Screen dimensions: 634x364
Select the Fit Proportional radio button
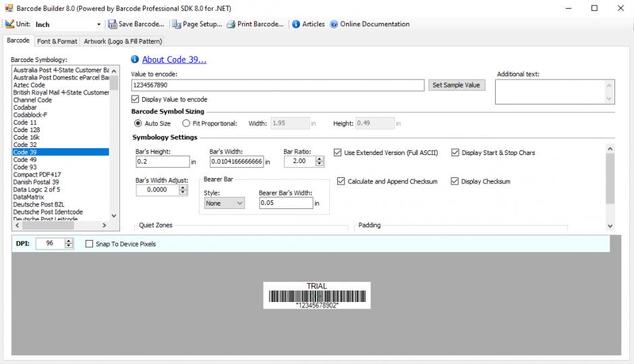click(186, 123)
